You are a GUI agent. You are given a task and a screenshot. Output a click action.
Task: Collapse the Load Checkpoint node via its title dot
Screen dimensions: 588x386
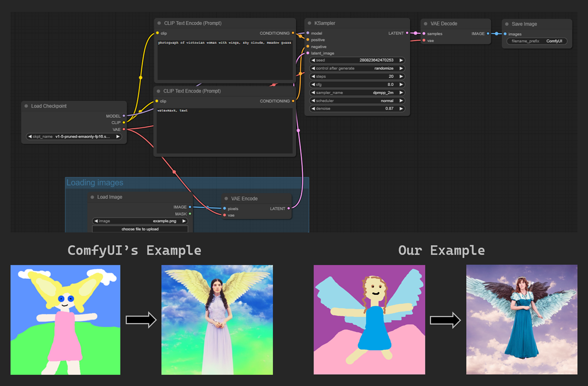coord(26,106)
